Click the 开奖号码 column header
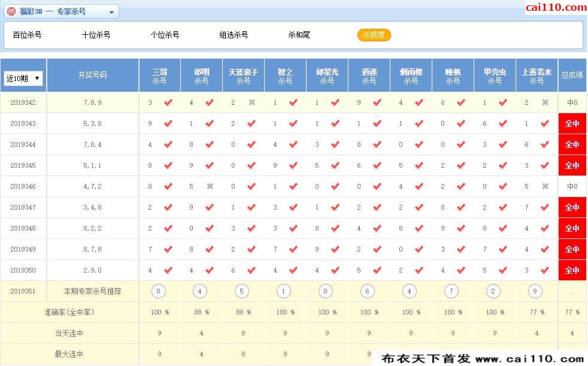 coord(93,75)
